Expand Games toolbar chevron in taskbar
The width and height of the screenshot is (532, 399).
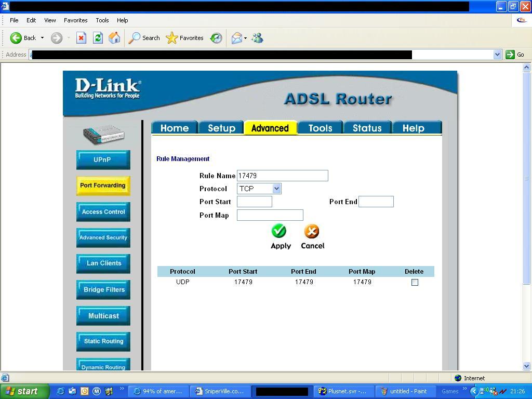465,389
